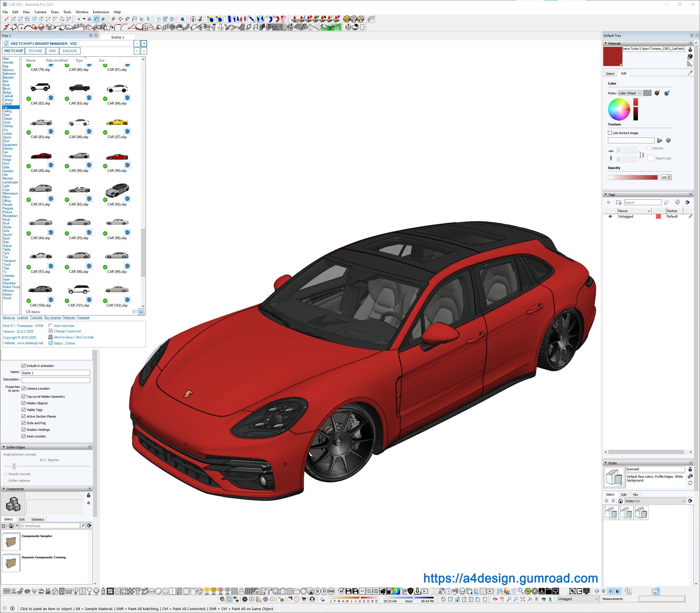Screen dimensions: 700x613
Task: Collapse the Soften Edges panel
Action: pos(4,447)
